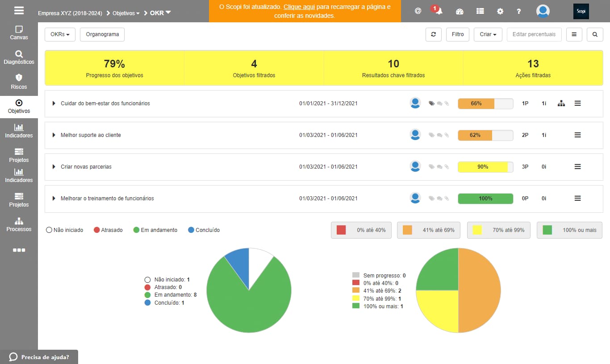The height and width of the screenshot is (364, 610).
Task: Toggle the 100% ou mais range filter
Action: click(569, 230)
